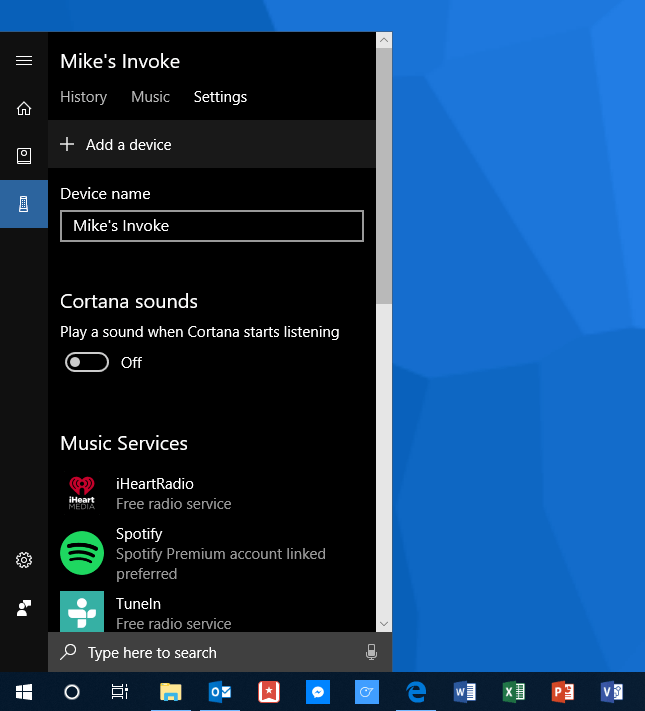Open Task View on the taskbar
The height and width of the screenshot is (711, 645).
tap(120, 692)
